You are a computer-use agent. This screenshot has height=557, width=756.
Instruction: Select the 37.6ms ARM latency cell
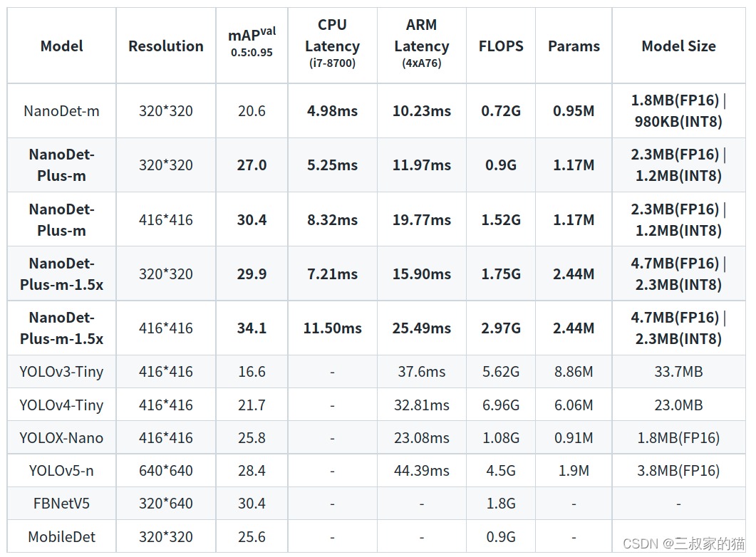pyautogui.click(x=421, y=372)
